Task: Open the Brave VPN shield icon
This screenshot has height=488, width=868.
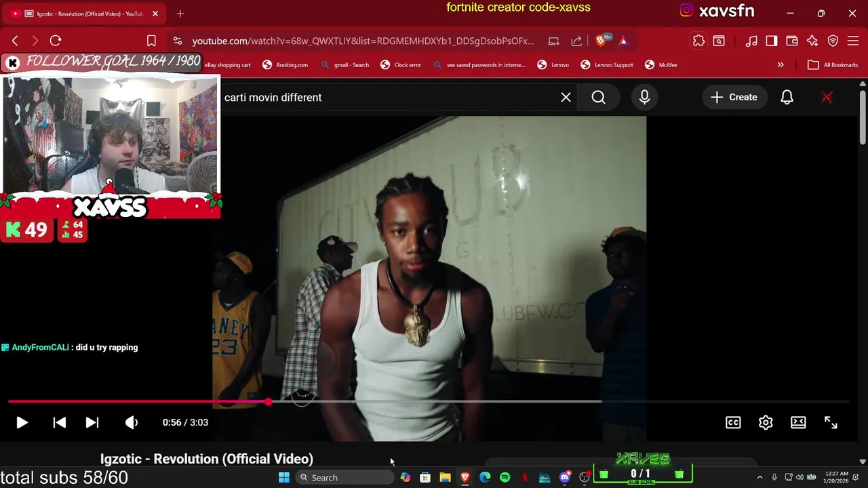Action: 833,41
